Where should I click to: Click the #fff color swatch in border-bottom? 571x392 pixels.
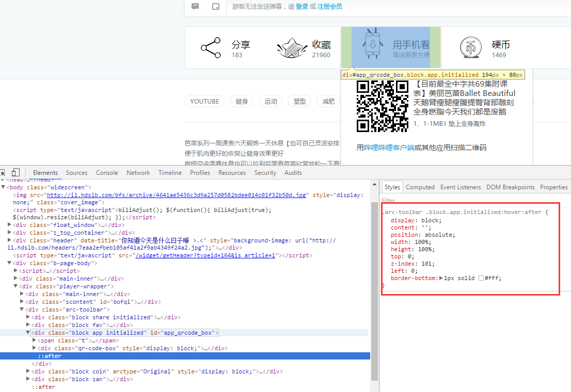(x=481, y=278)
